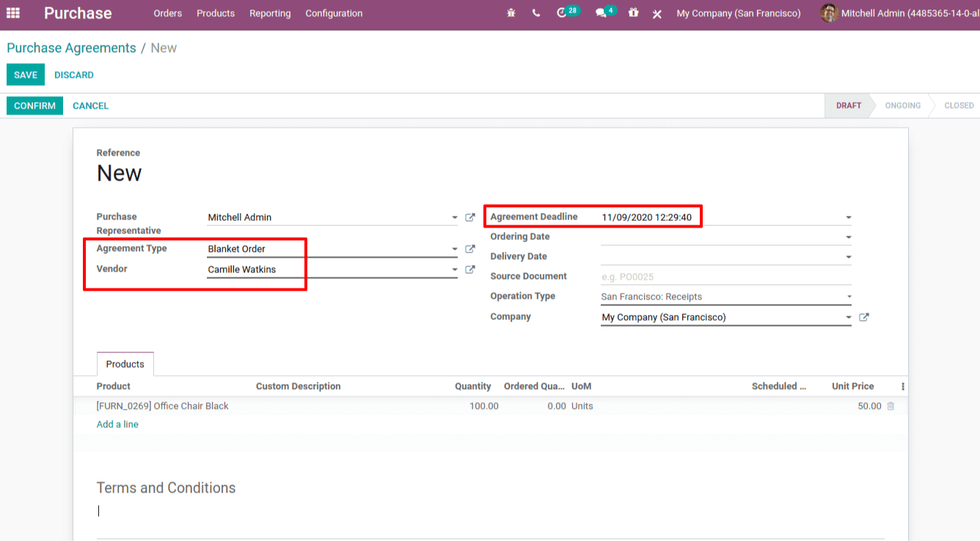Delete the Office Chair Black line

891,406
